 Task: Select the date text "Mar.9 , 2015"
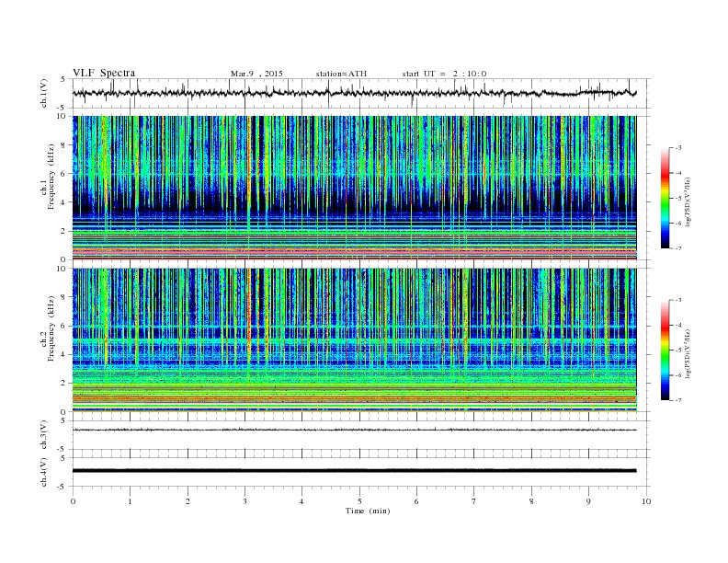click(x=256, y=74)
